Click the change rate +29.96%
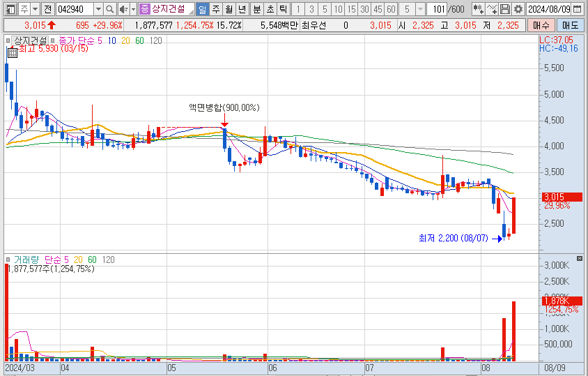This screenshot has height=376, width=588. click(x=107, y=26)
